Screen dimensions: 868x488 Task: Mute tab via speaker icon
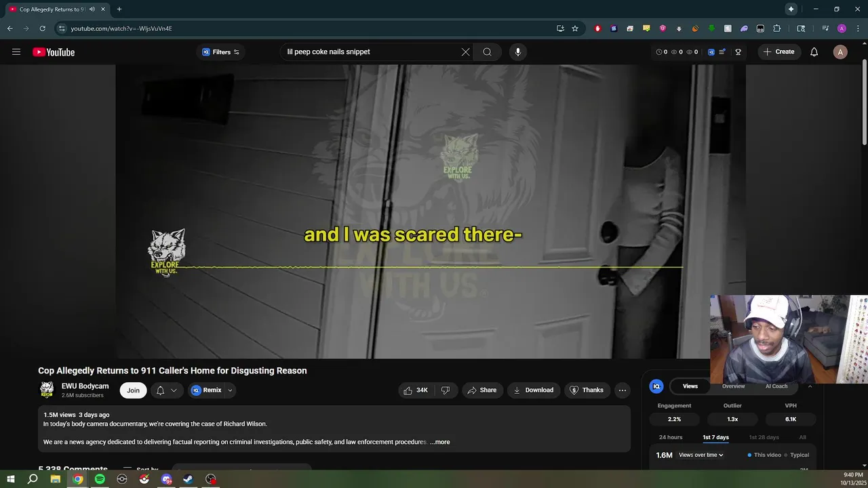pyautogui.click(x=92, y=9)
